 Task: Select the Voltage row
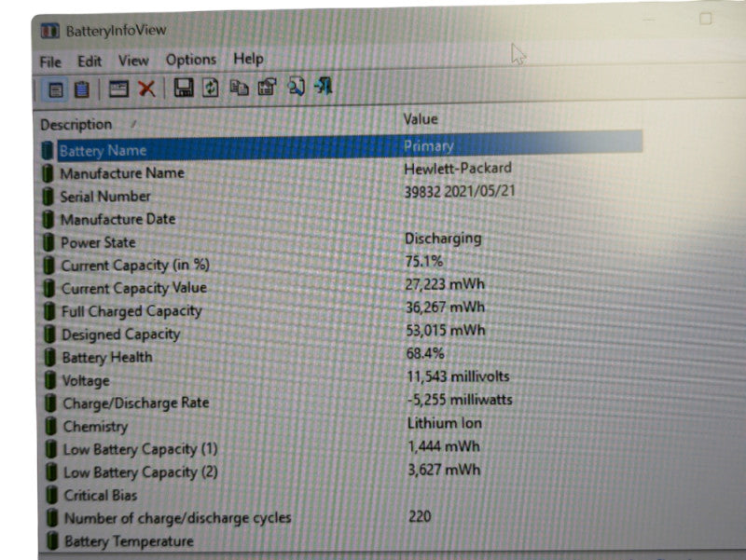(x=340, y=379)
